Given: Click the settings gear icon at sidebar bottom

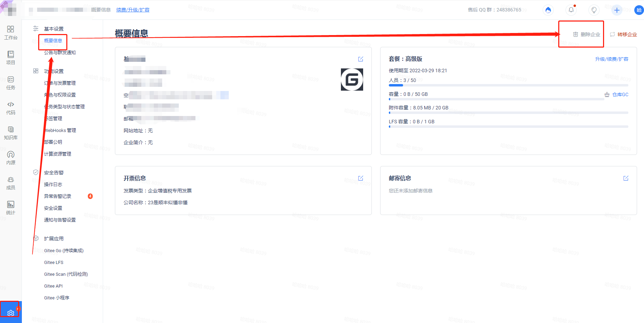Looking at the screenshot, I should [11, 313].
